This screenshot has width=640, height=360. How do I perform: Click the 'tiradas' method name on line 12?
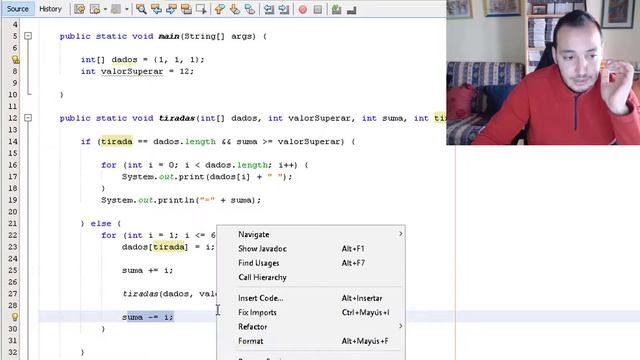click(x=177, y=118)
